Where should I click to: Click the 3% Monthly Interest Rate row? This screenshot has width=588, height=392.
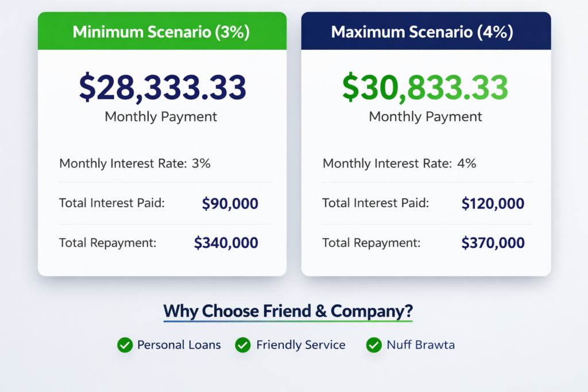[x=135, y=164]
